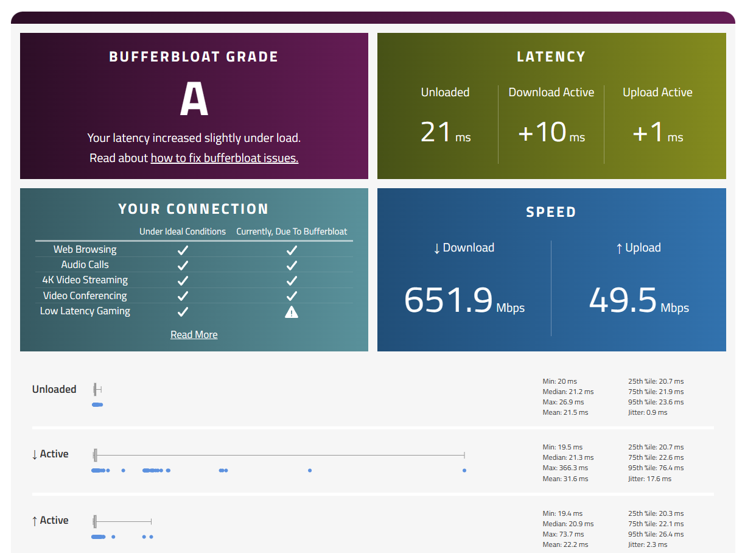Click the upload Active chart row label
The height and width of the screenshot is (553, 756).
pyautogui.click(x=50, y=521)
